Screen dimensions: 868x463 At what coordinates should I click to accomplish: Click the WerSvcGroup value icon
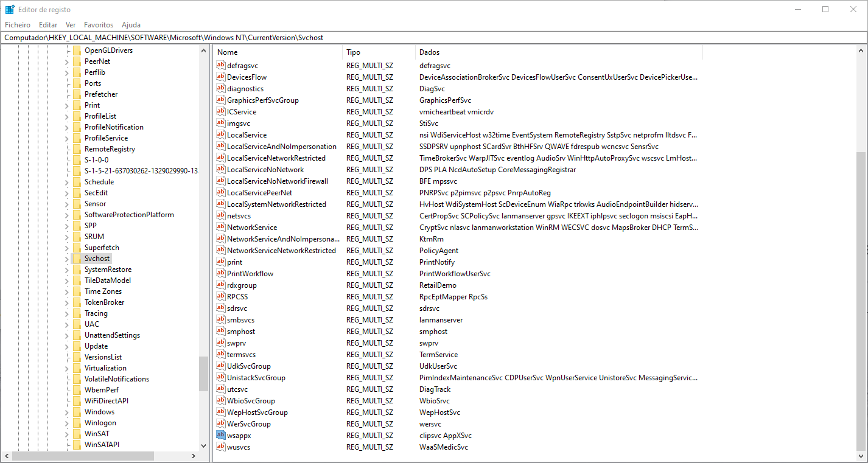(x=221, y=424)
